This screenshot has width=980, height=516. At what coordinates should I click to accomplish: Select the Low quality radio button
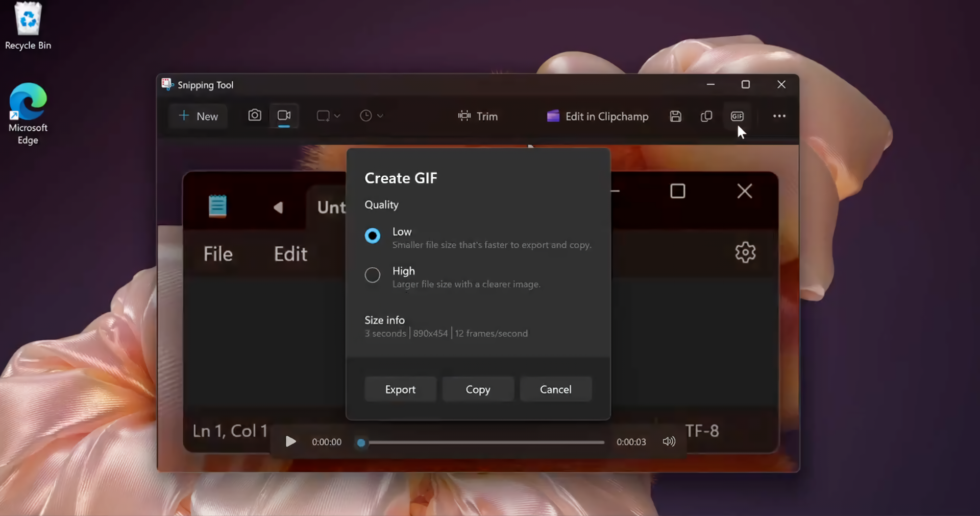(372, 236)
